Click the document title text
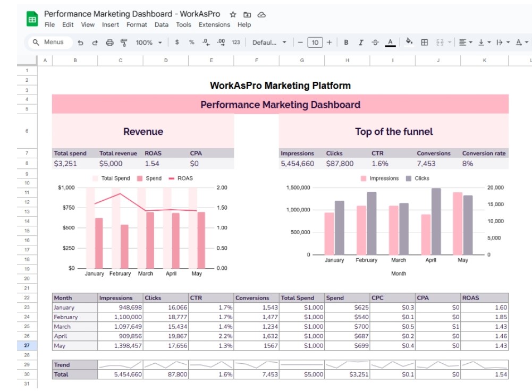The image size is (532, 392). (x=132, y=14)
